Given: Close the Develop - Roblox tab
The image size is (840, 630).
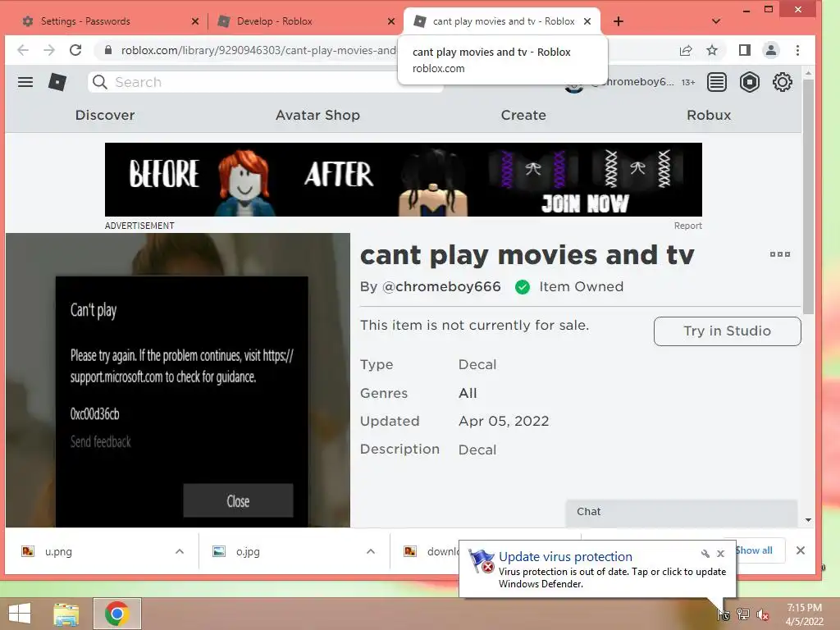Looking at the screenshot, I should pyautogui.click(x=391, y=21).
